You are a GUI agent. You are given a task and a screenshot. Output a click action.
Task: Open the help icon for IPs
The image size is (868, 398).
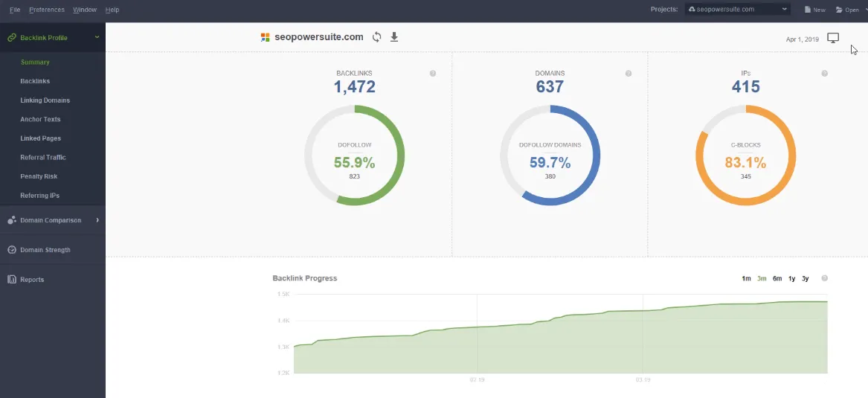pyautogui.click(x=824, y=74)
